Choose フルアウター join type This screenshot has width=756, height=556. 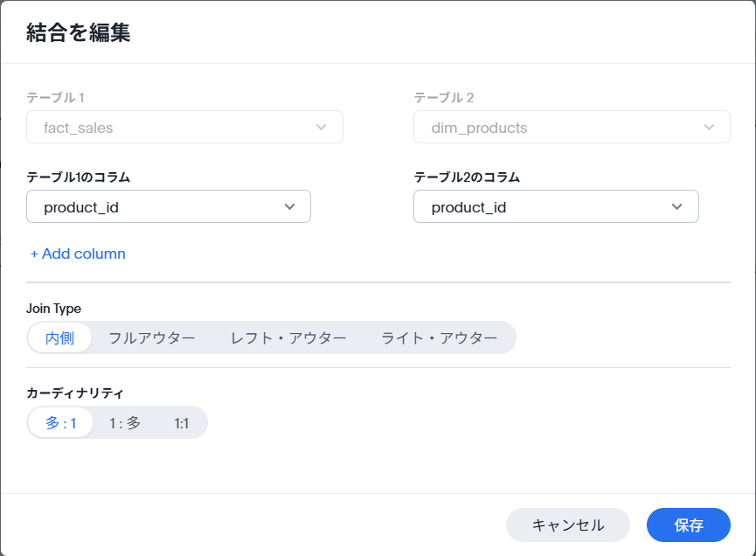[x=152, y=337]
